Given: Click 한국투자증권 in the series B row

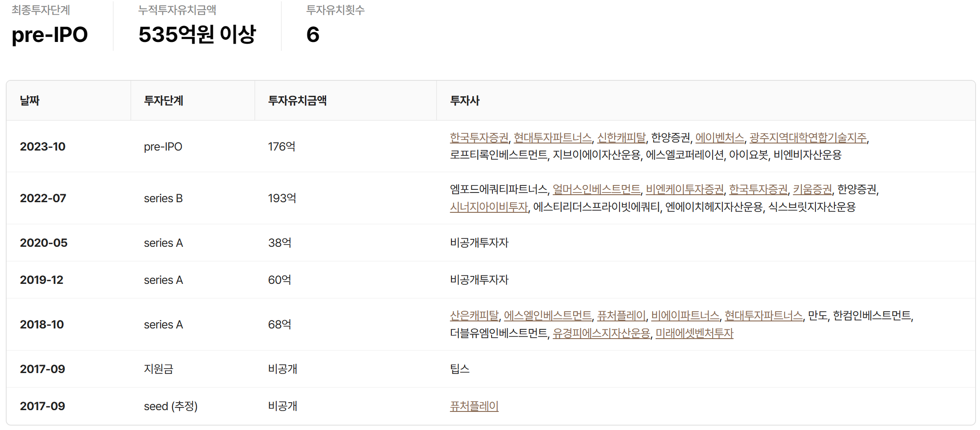Looking at the screenshot, I should [x=758, y=189].
